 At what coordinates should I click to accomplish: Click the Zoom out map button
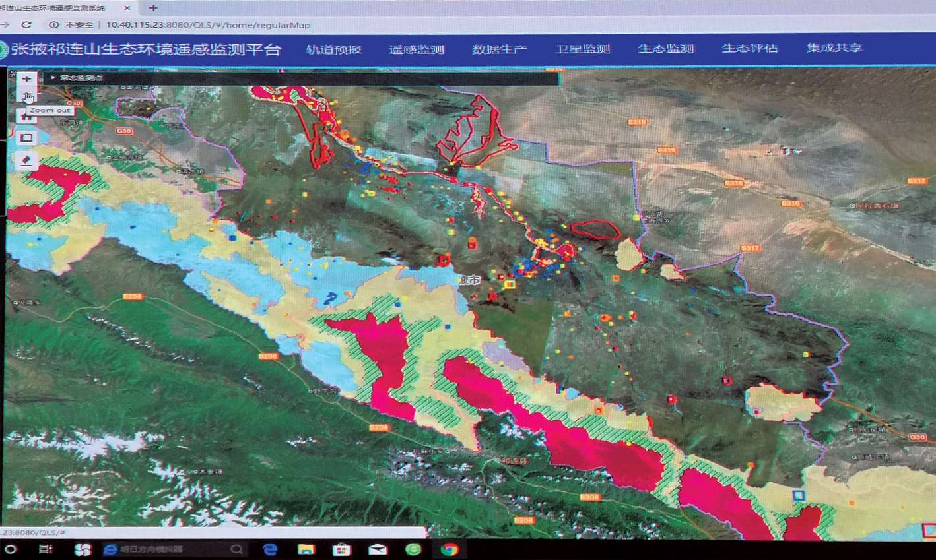click(26, 97)
